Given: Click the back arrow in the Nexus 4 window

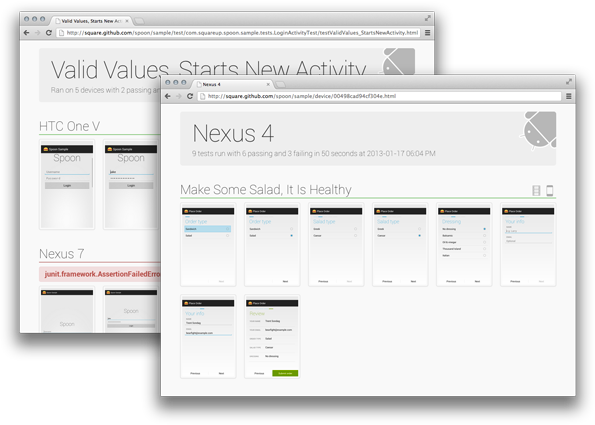Looking at the screenshot, I should 168,96.
